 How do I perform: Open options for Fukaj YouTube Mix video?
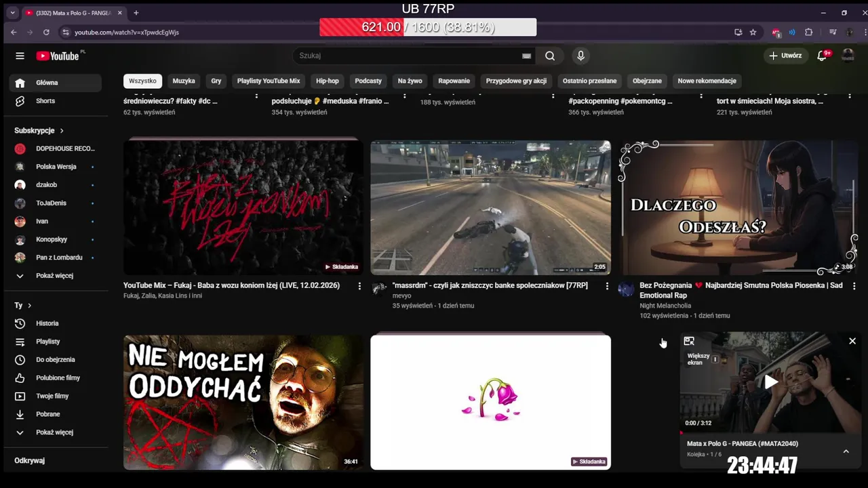click(359, 286)
